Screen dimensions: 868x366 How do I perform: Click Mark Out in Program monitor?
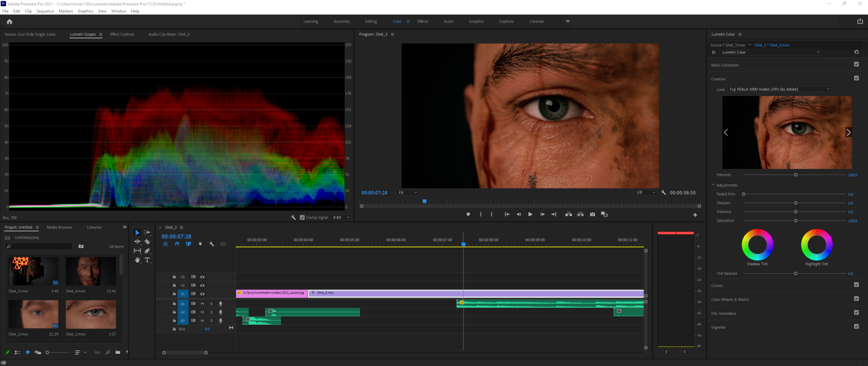[491, 214]
